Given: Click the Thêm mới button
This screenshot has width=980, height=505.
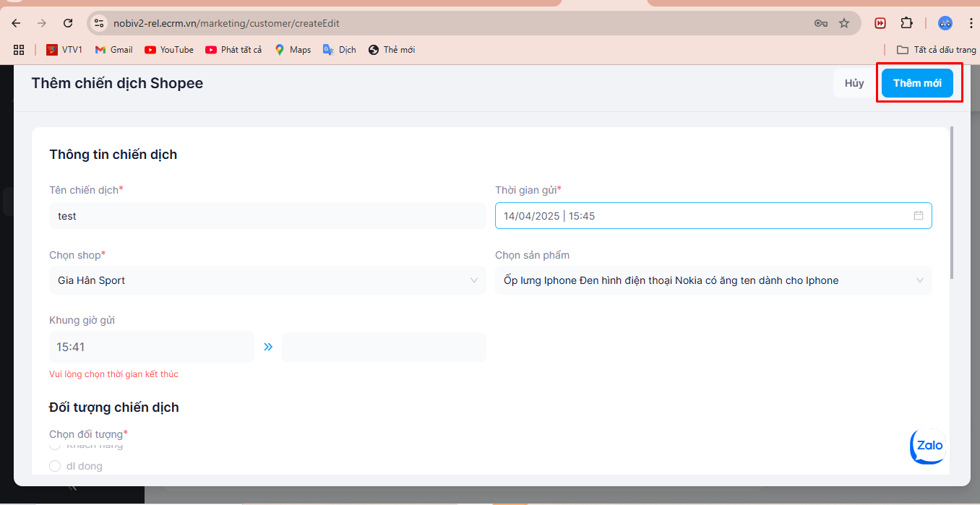Looking at the screenshot, I should pyautogui.click(x=917, y=83).
